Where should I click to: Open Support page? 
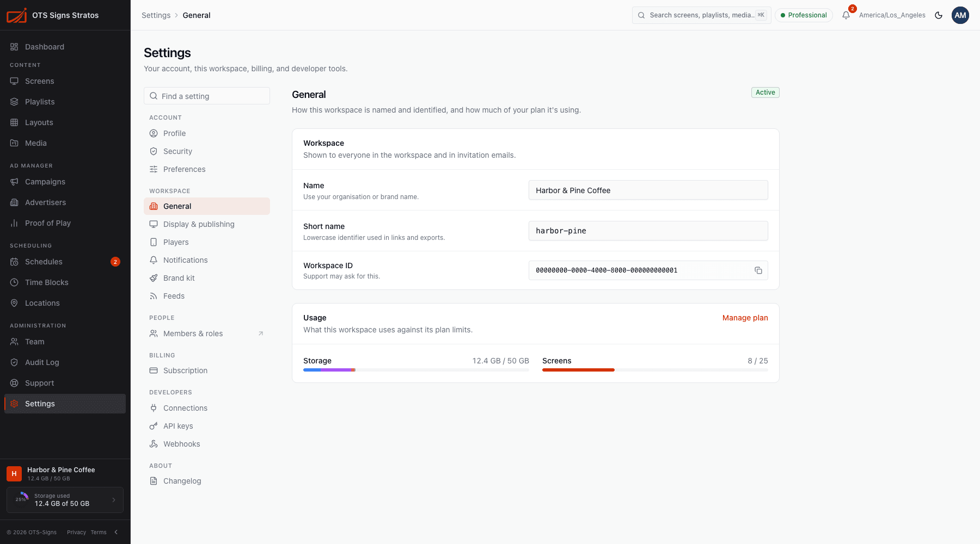point(65,383)
